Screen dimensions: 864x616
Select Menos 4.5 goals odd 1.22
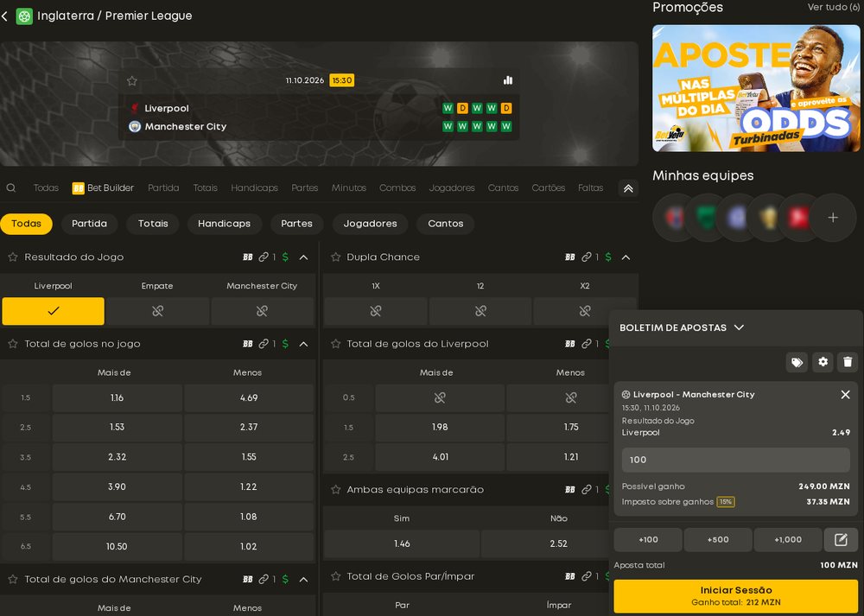pos(249,487)
